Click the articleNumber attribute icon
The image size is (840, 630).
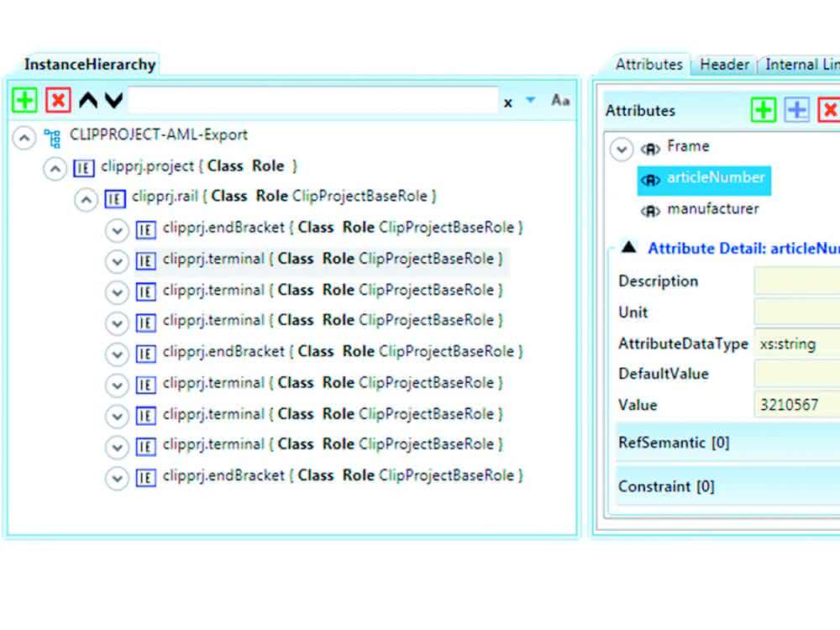650,181
